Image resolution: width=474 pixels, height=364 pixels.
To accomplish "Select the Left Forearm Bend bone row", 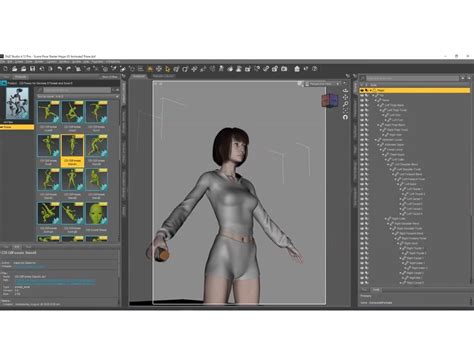I will coord(411,174).
